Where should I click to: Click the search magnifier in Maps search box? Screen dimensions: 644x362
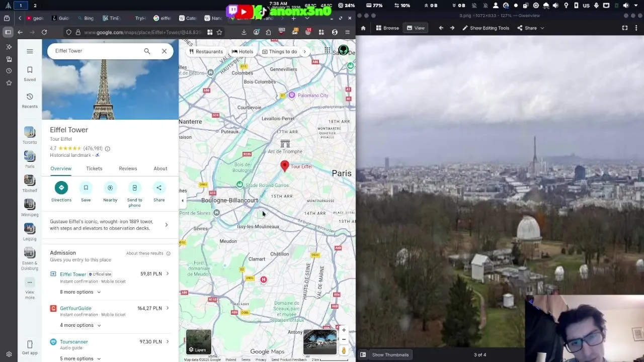[x=147, y=51]
